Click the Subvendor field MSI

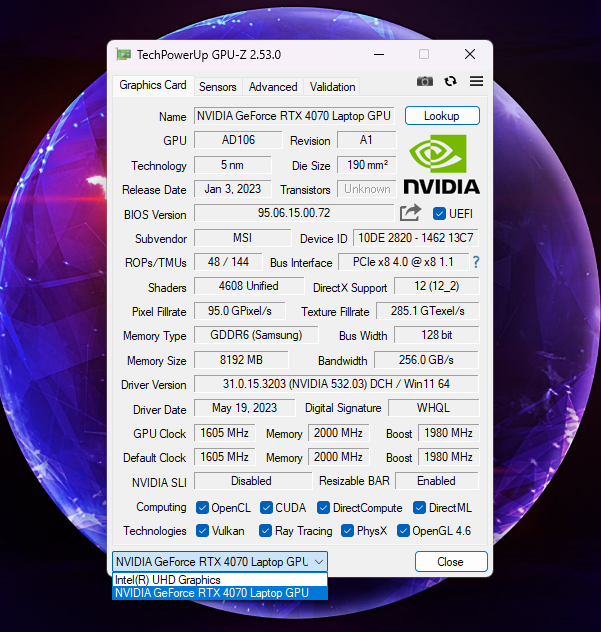click(x=242, y=238)
